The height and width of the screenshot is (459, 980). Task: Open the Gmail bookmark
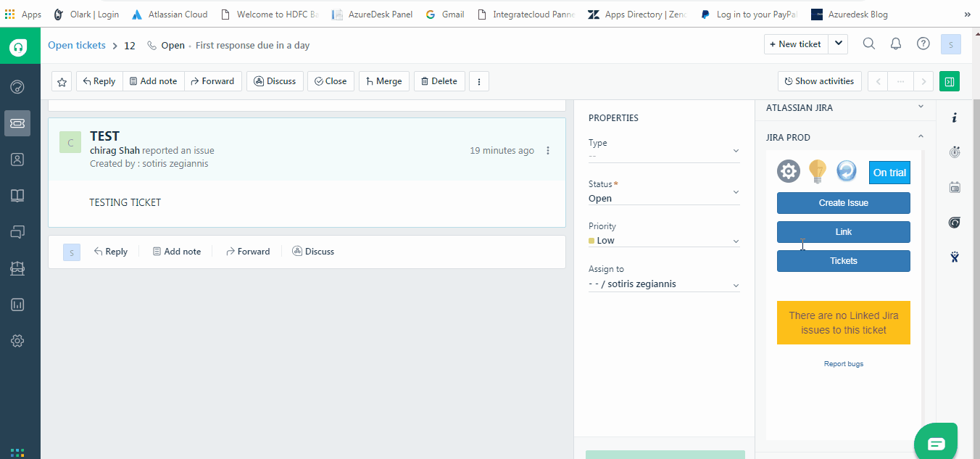point(446,14)
